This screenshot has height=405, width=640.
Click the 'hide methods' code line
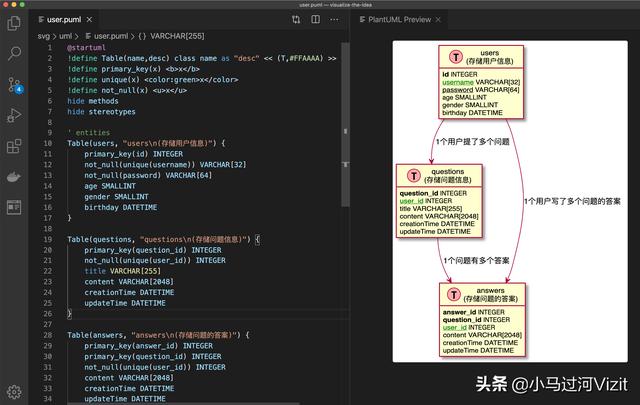[93, 101]
